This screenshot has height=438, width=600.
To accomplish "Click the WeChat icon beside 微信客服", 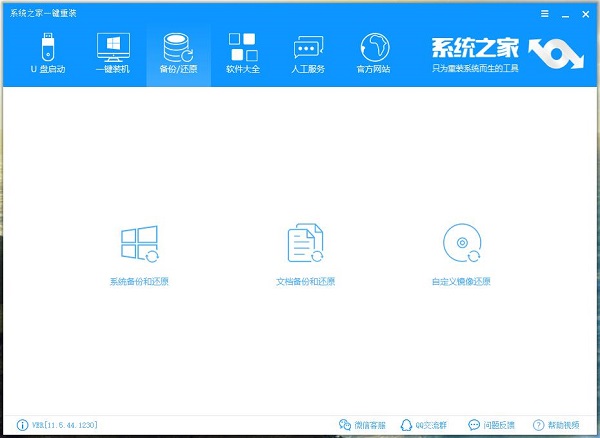I will pos(345,425).
